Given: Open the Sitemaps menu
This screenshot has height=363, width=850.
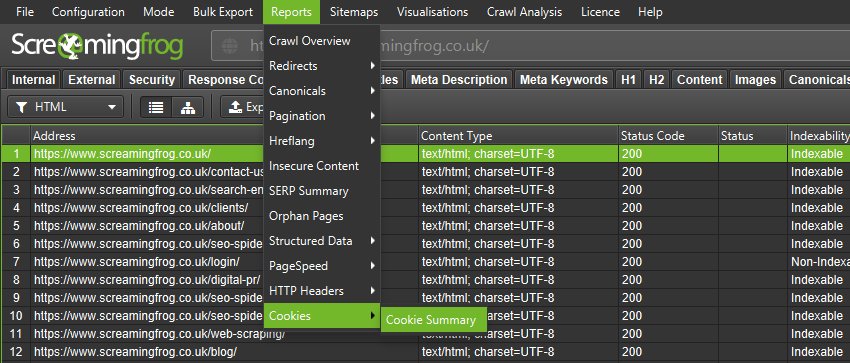Looking at the screenshot, I should click(354, 11).
